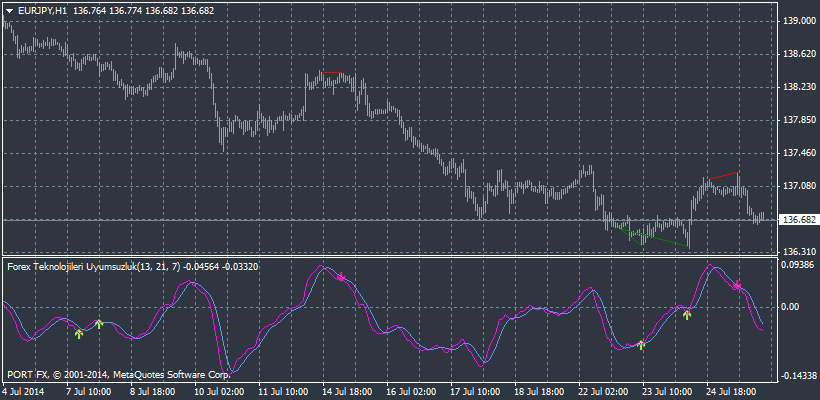Click the 136.310 price scale label

pos(799,251)
